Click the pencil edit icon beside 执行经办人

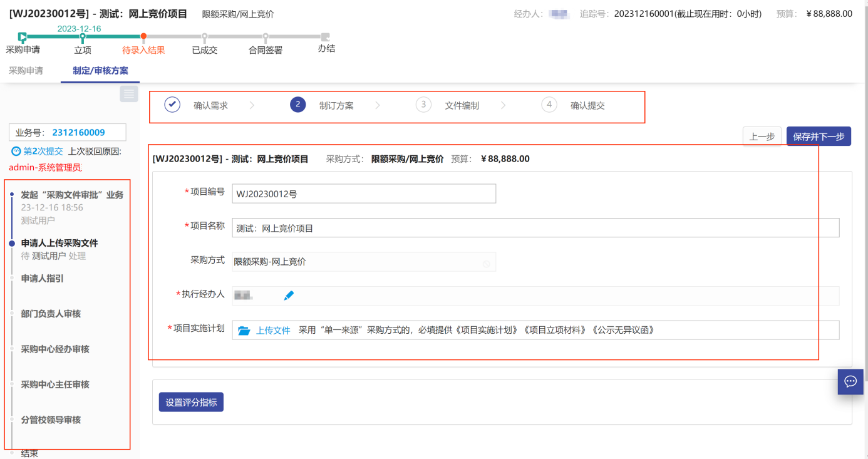point(289,296)
